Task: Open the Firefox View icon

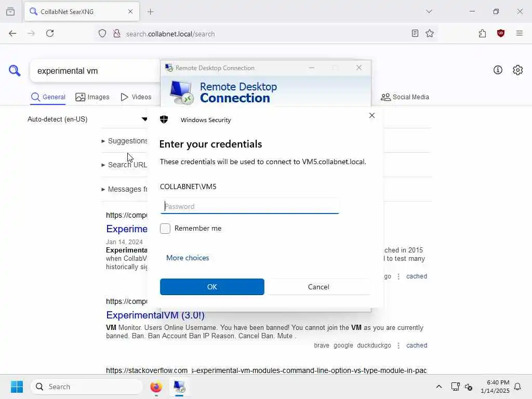Action: tap(10, 11)
